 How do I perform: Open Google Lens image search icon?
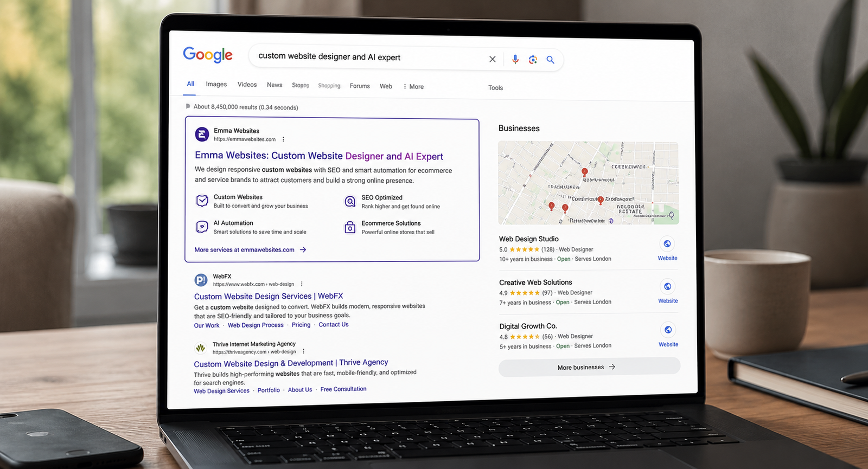(x=533, y=60)
